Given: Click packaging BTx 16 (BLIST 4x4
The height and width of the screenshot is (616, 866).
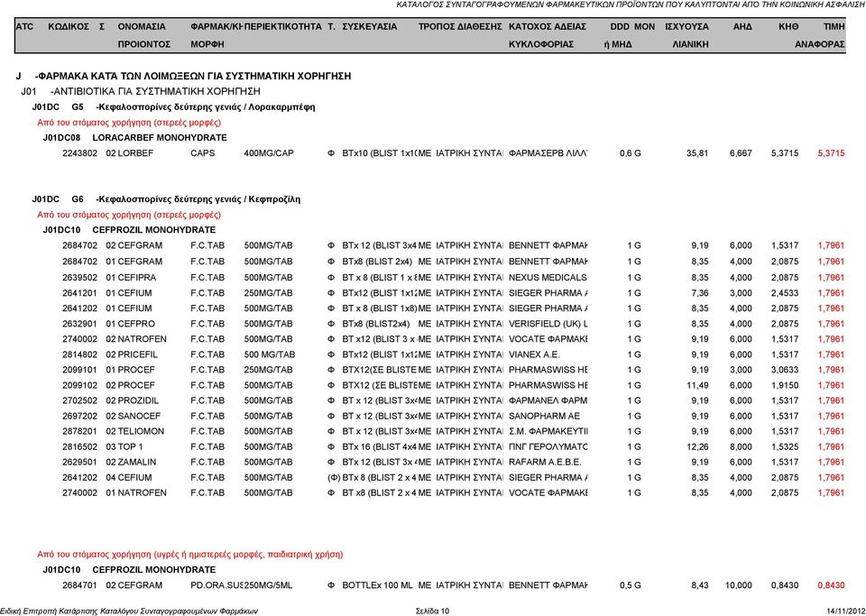Looking at the screenshot, I should (x=380, y=447).
